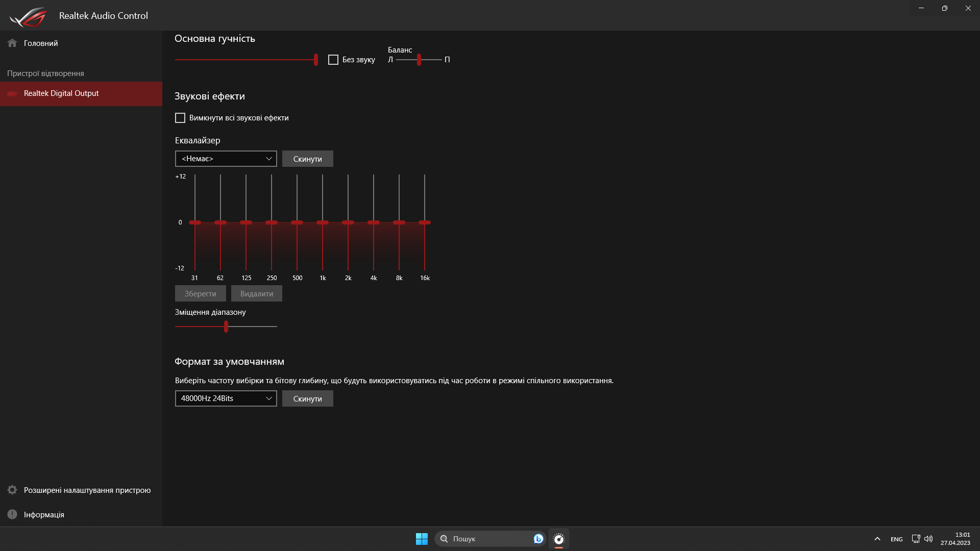Click the Видалити button

257,293
